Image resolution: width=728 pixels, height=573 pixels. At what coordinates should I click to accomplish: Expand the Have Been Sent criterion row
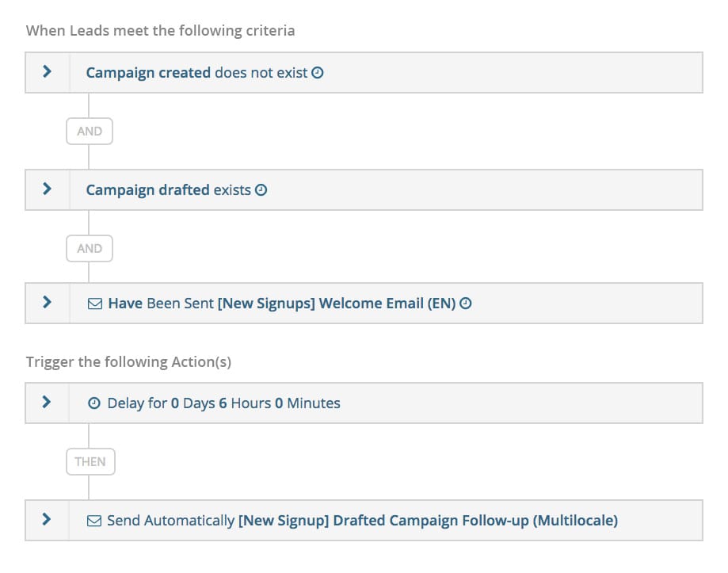click(47, 303)
